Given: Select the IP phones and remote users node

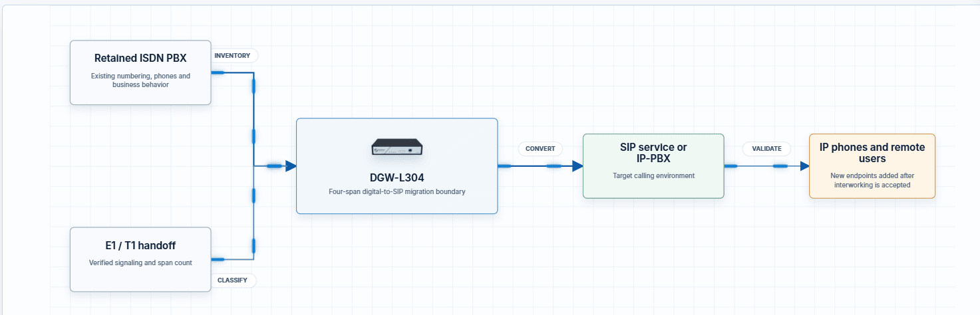Looking at the screenshot, I should 872,166.
